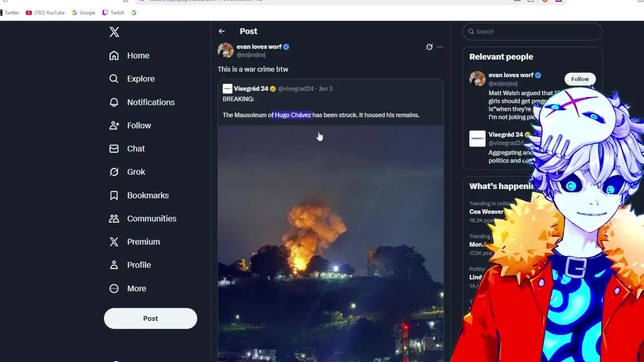Click the gold verified badge beside Visegrád 24
Viewport: 644px width, 362px height.
(x=273, y=88)
